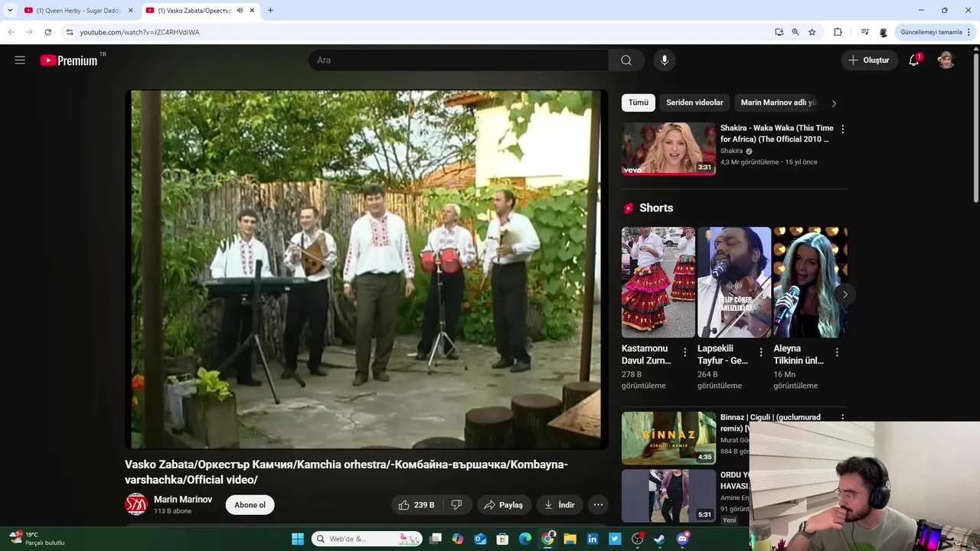
Task: Open options for Lapsekili Tayfur short
Action: tap(761, 352)
